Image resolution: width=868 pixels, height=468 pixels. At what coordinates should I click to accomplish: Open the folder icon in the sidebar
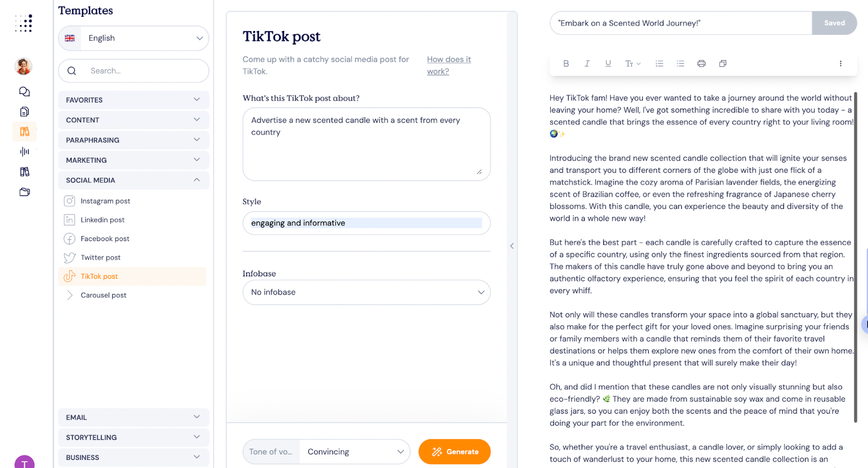tap(24, 192)
